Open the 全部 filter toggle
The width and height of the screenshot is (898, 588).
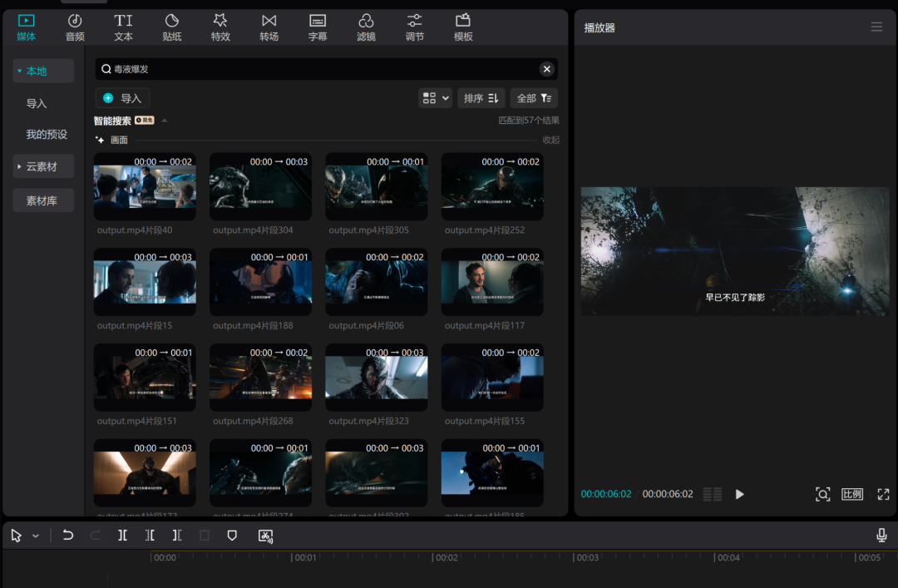(534, 97)
